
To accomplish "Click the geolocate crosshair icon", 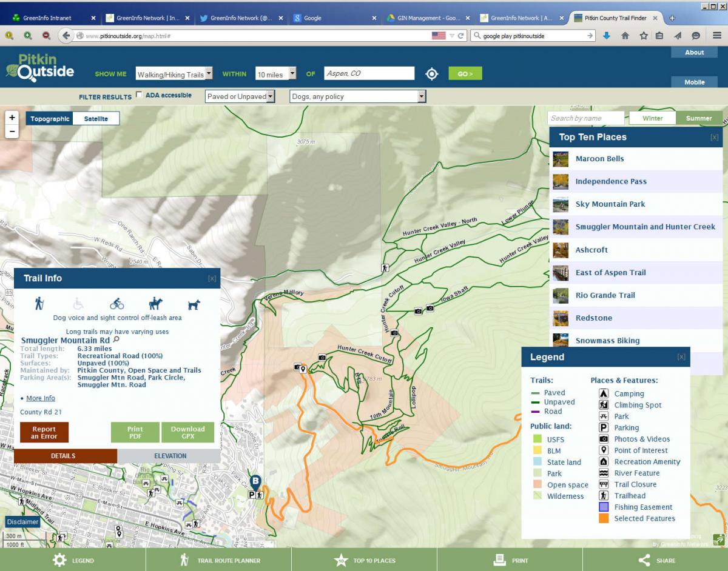I will [431, 74].
